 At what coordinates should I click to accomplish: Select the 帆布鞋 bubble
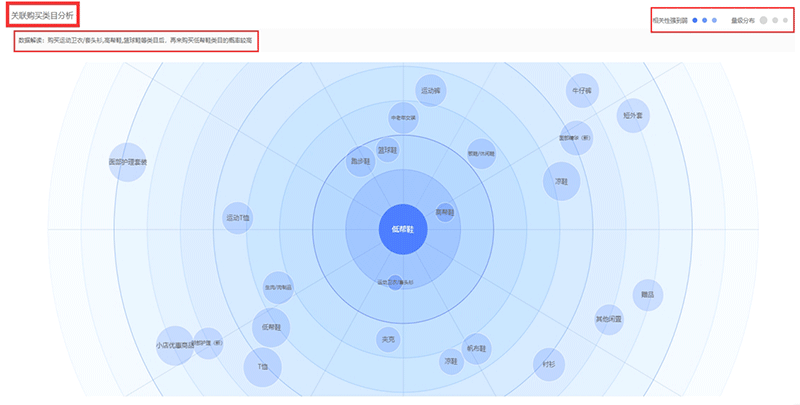(476, 348)
